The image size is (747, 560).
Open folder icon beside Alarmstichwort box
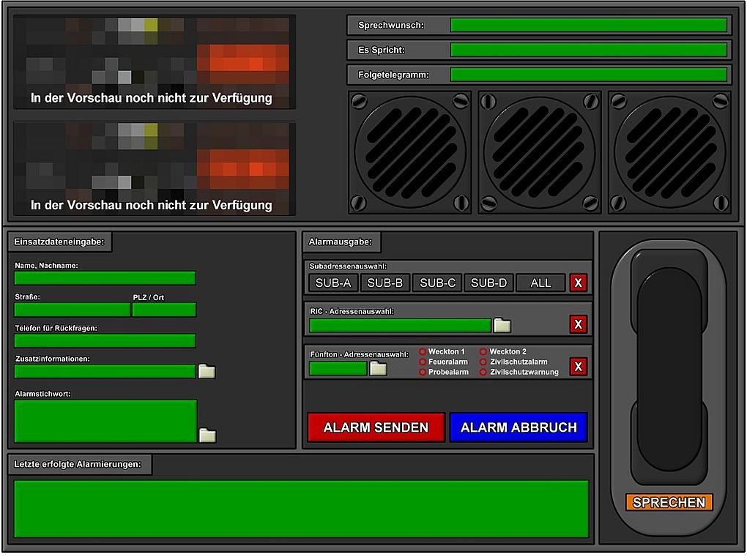point(207,436)
